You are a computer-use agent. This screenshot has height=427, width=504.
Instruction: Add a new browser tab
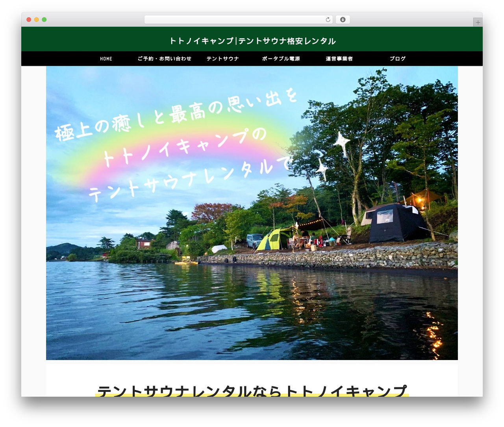pos(478,22)
